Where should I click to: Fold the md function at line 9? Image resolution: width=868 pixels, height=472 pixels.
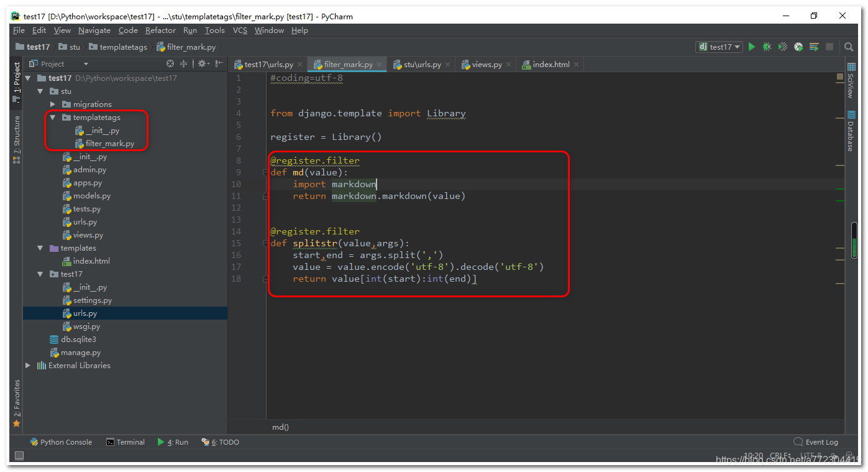click(x=265, y=173)
